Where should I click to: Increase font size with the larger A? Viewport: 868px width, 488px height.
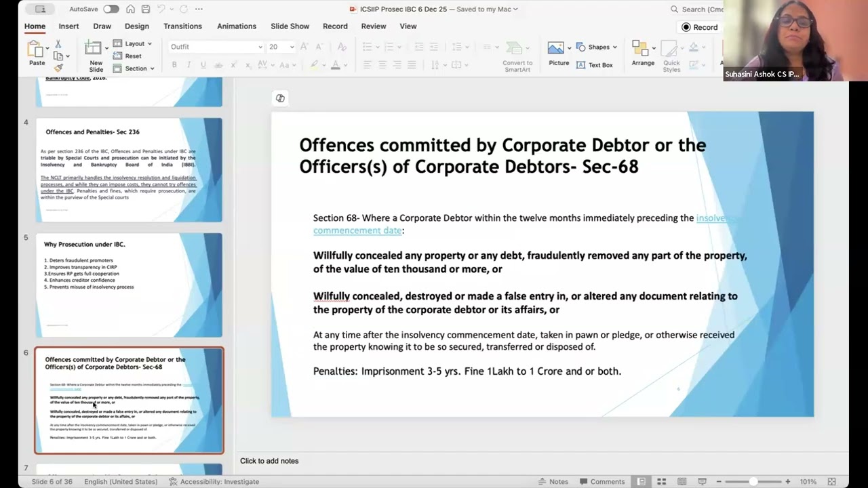click(x=304, y=47)
